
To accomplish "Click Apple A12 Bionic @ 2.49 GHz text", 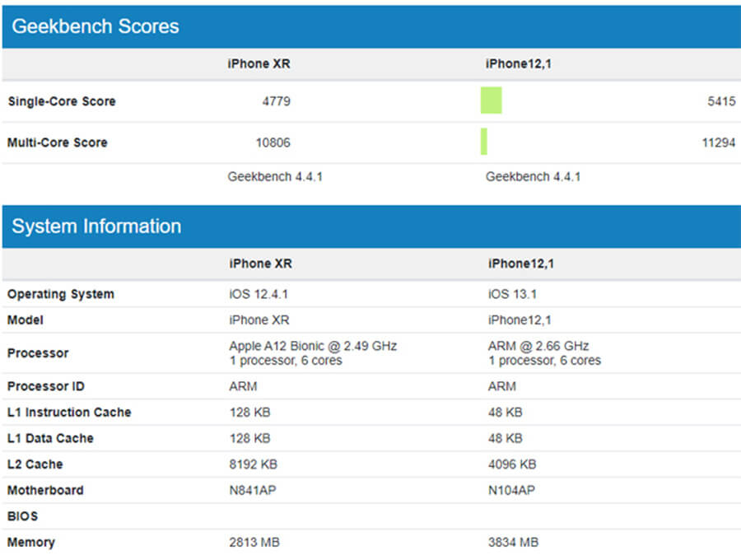I will coord(313,346).
